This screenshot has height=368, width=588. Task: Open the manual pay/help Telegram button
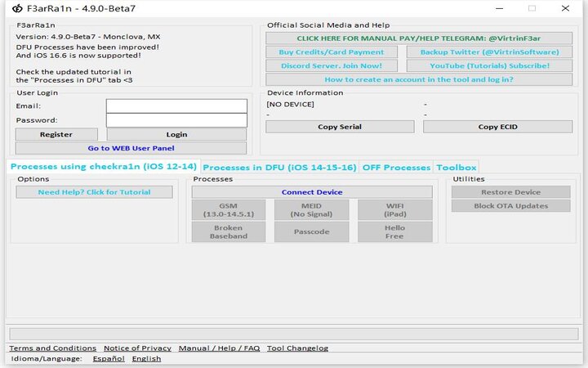point(419,38)
